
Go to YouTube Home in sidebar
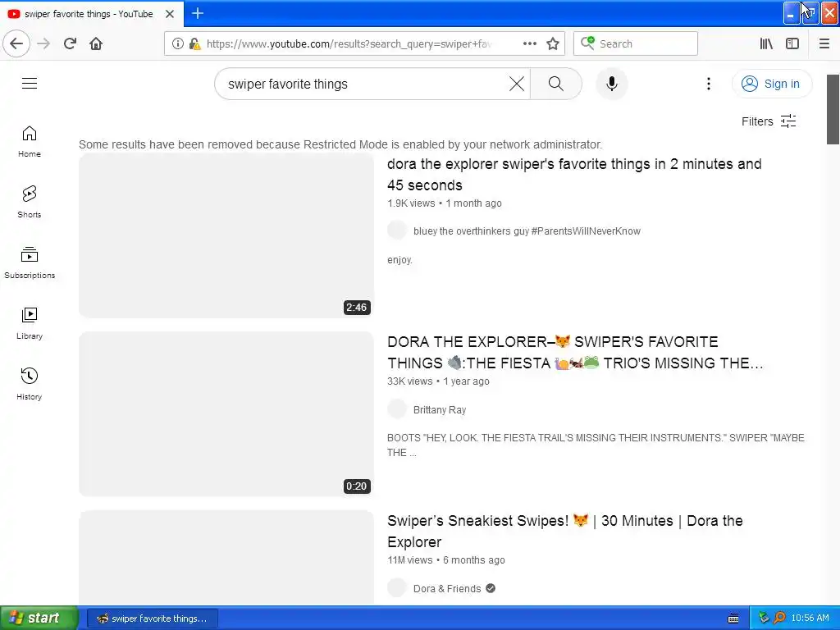click(30, 141)
